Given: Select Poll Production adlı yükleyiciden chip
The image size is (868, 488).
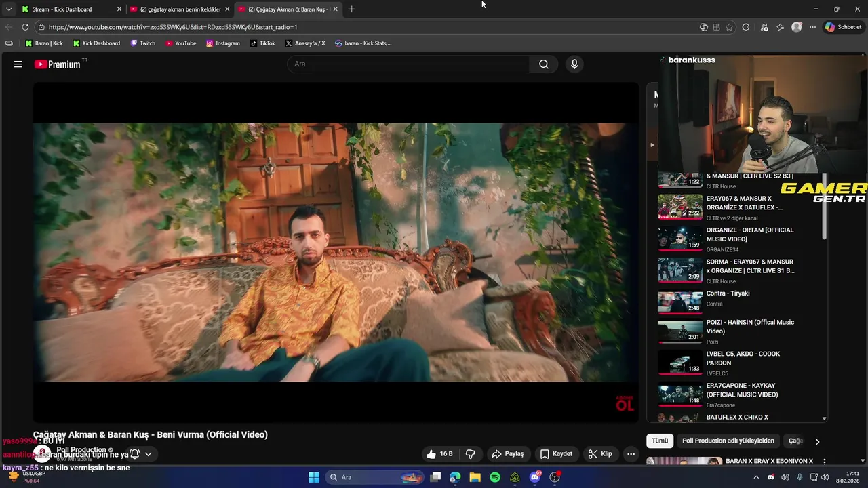Looking at the screenshot, I should [728, 441].
